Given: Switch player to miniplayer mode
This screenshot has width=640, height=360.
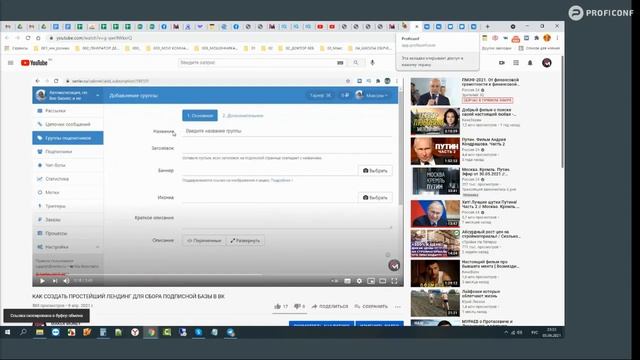Looking at the screenshot, I should pos(371,281).
